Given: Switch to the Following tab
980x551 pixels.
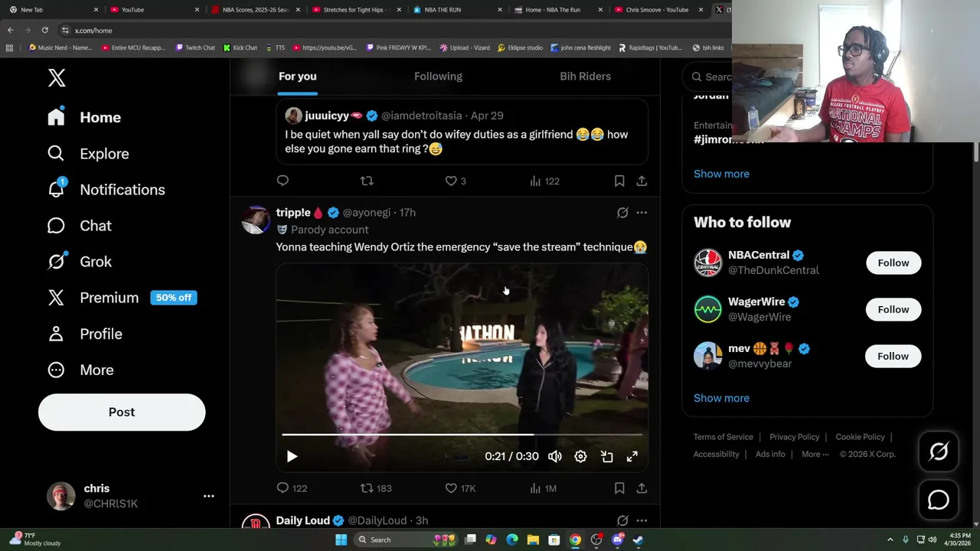Looking at the screenshot, I should pos(438,77).
